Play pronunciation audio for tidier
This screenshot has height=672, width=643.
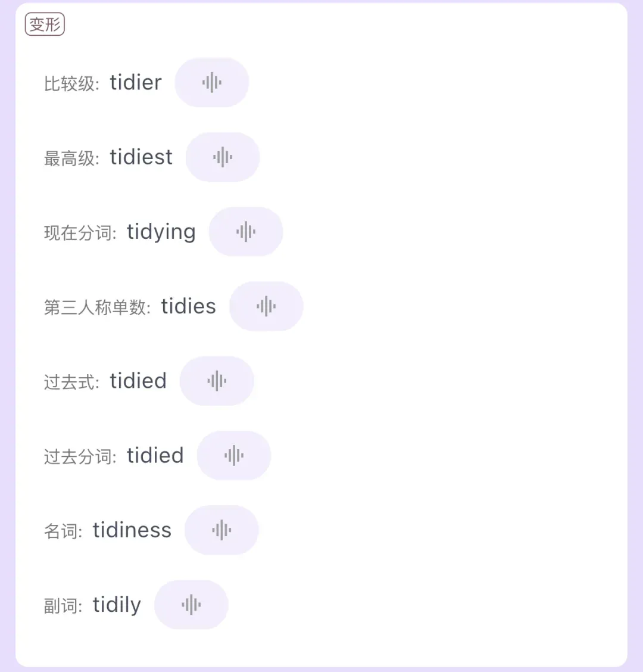211,82
